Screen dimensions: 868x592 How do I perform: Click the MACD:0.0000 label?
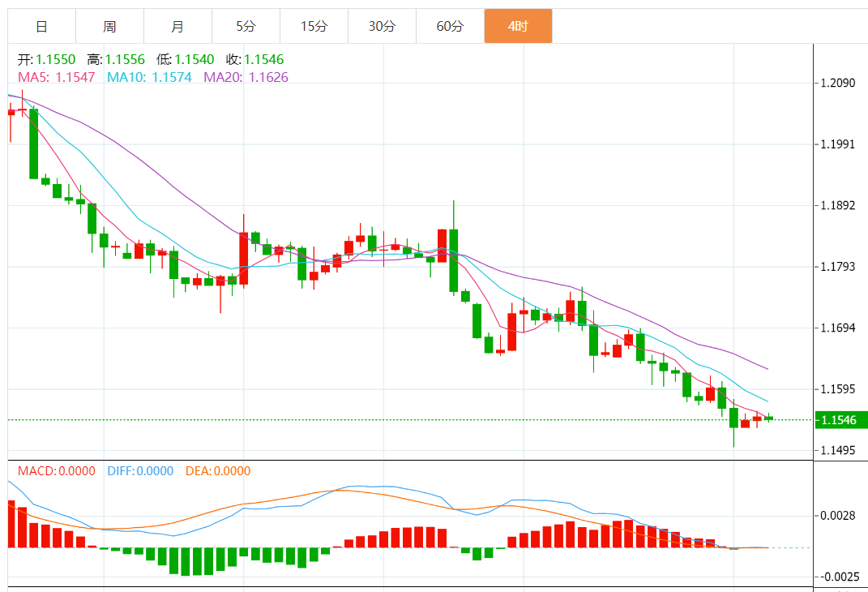57,471
